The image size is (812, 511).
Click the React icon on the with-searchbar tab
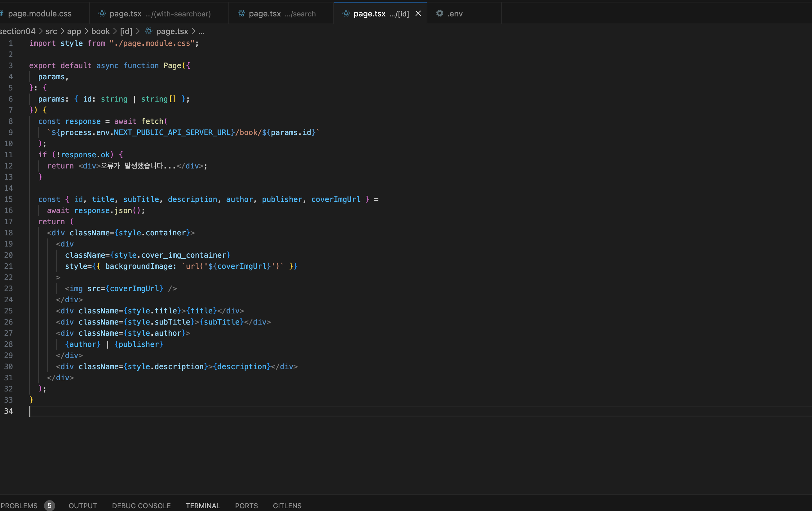click(x=102, y=13)
